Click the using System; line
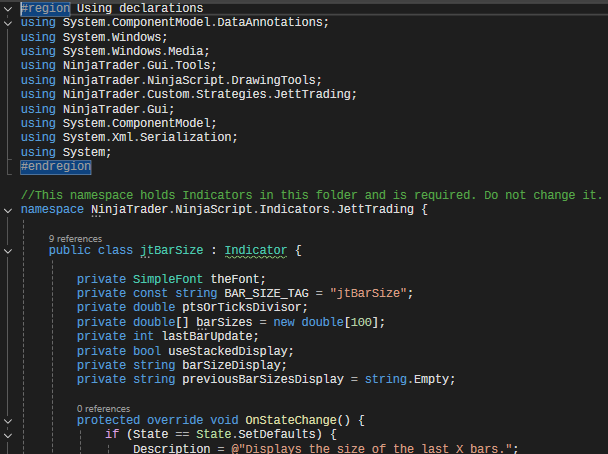The image size is (608, 454). 66,152
